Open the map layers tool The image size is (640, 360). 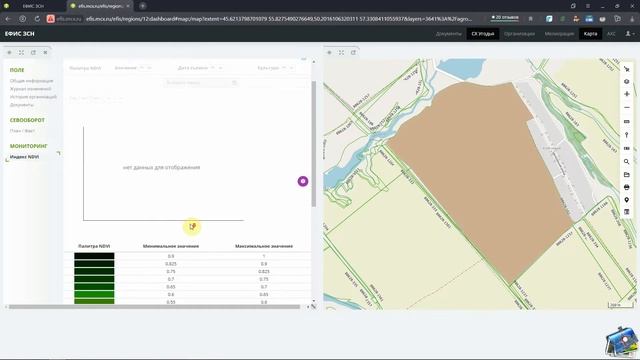pyautogui.click(x=627, y=82)
